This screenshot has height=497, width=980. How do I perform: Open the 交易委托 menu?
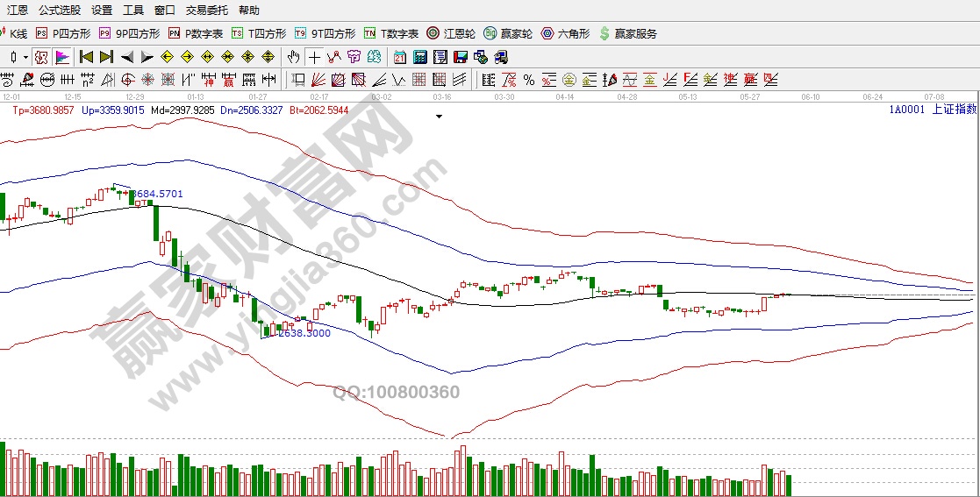pos(206,11)
